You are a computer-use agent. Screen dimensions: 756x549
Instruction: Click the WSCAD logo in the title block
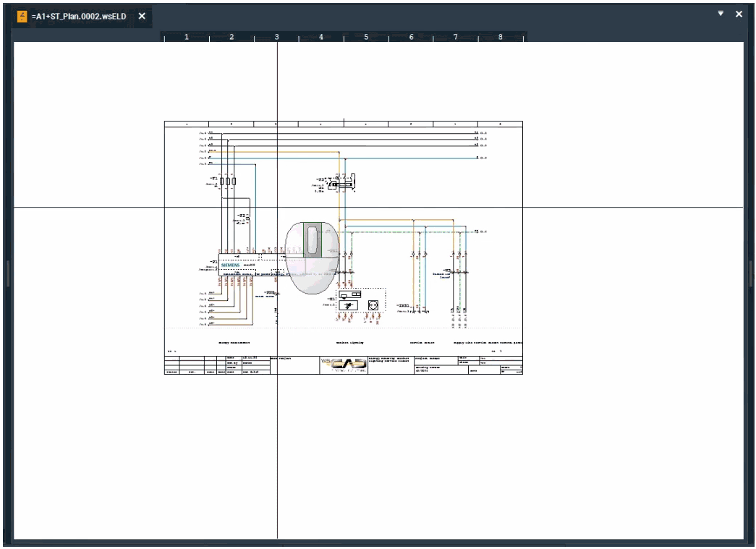click(x=344, y=365)
